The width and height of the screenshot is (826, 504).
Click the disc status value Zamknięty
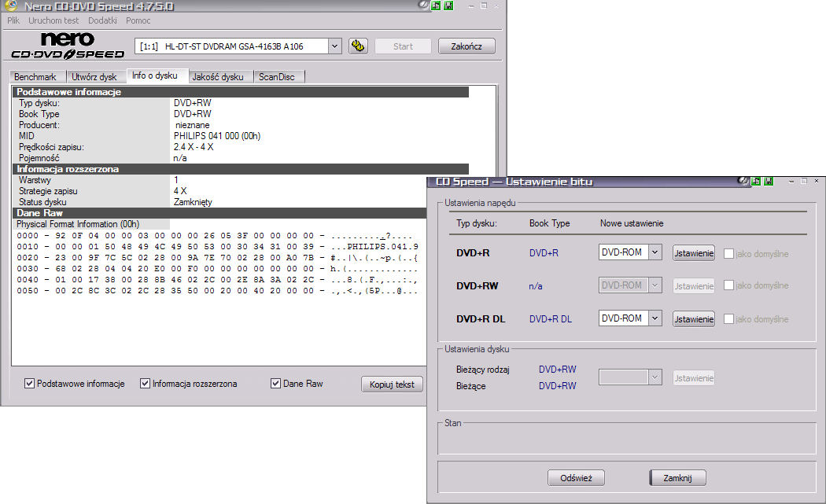(193, 202)
